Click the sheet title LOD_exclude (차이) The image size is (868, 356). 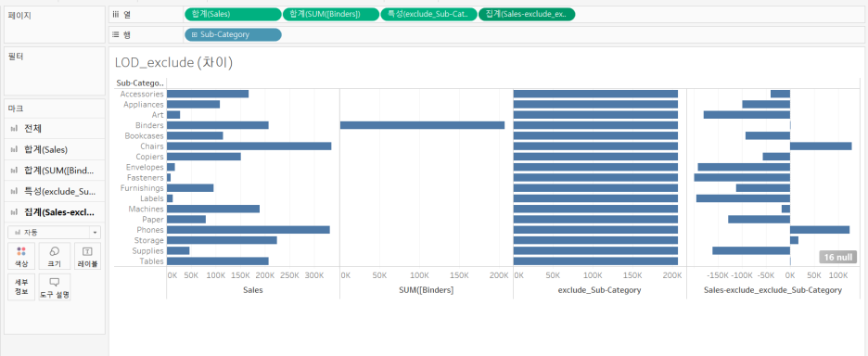(x=173, y=62)
